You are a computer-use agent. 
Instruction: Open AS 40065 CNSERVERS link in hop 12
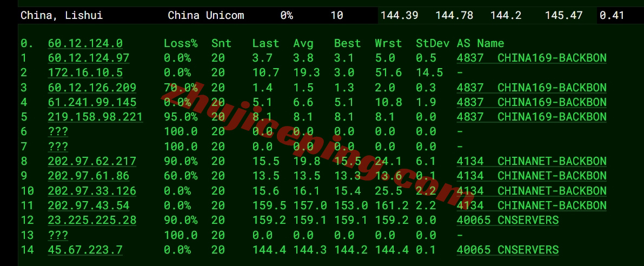pos(508,220)
